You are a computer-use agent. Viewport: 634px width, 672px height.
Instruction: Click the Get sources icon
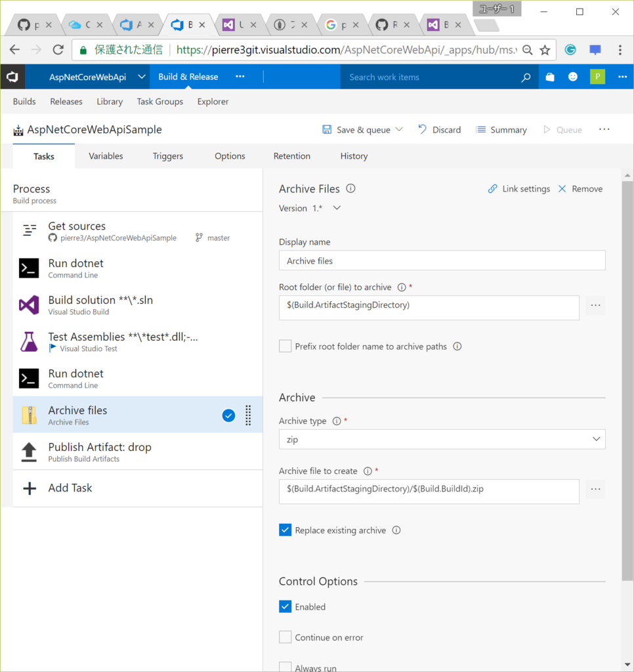click(x=29, y=230)
